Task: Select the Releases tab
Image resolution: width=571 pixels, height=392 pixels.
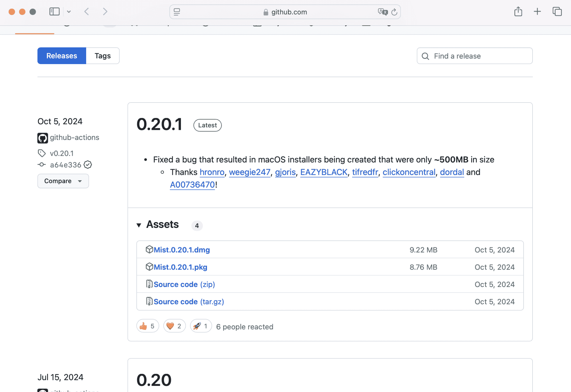Action: (62, 56)
